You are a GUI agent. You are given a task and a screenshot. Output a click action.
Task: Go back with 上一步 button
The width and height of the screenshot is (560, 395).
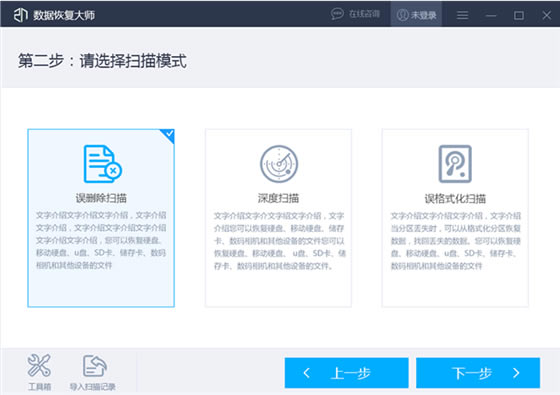[346, 373]
